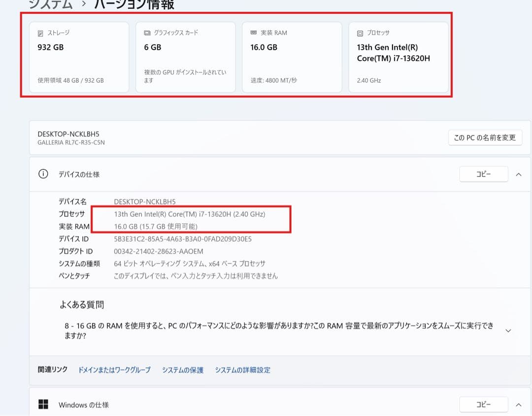
Task: Open the システムの保護 link
Action: pyautogui.click(x=182, y=370)
